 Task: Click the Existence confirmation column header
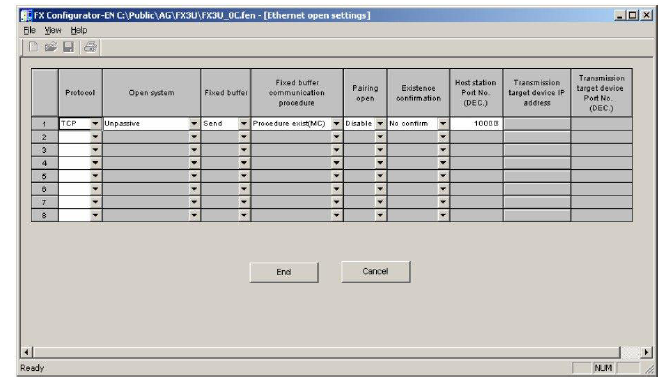click(x=419, y=93)
